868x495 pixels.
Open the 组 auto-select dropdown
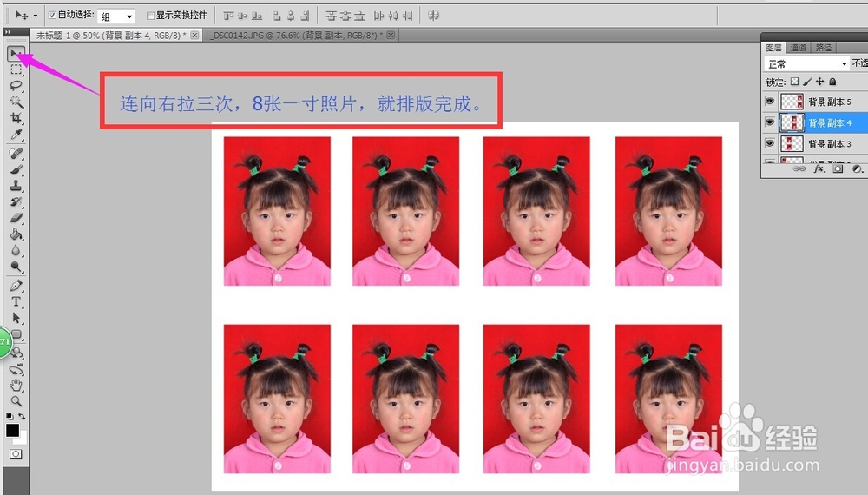click(116, 16)
